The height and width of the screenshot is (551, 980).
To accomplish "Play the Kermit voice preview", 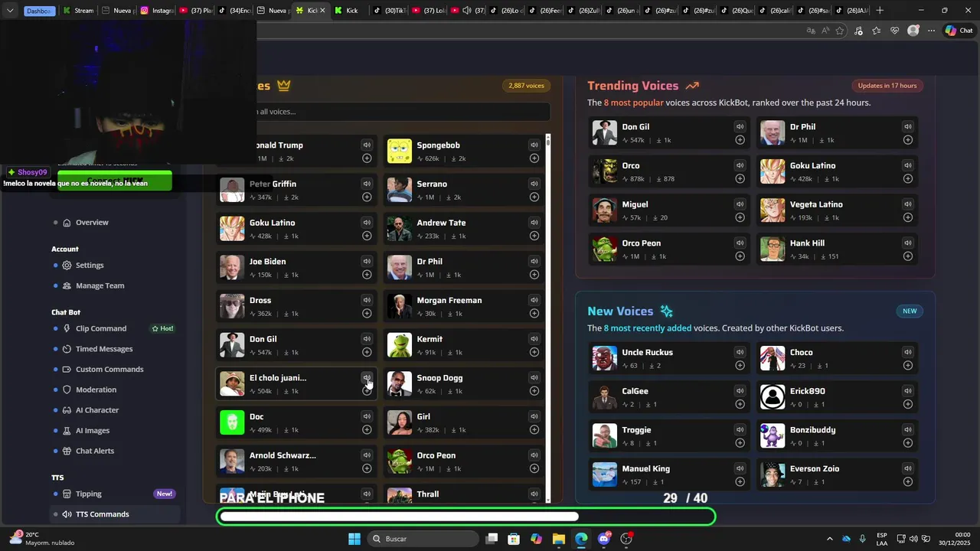I will tap(534, 339).
